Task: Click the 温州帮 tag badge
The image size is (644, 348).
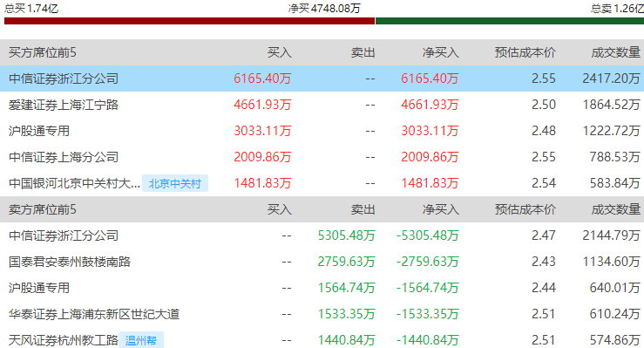Action: click(141, 340)
